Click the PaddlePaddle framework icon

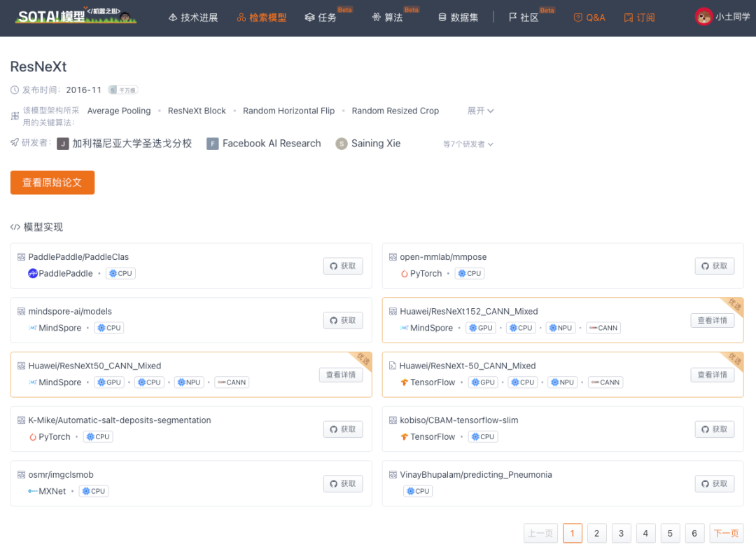pos(33,273)
